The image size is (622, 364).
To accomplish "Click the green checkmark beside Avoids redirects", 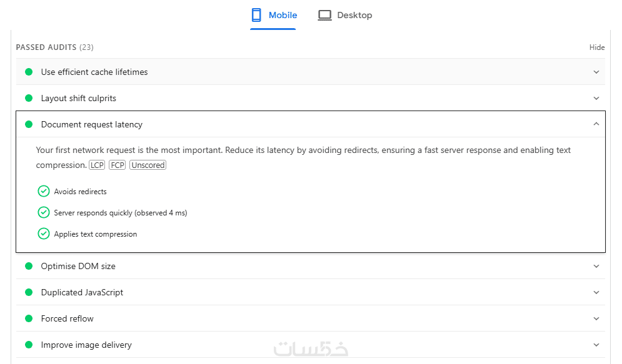I will point(44,191).
